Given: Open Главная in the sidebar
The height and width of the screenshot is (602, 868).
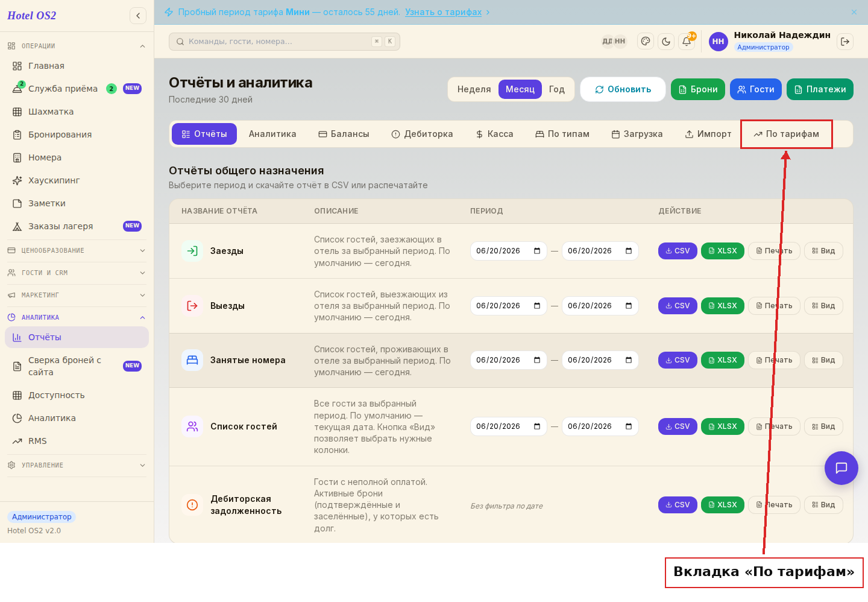Looking at the screenshot, I should click(77, 66).
